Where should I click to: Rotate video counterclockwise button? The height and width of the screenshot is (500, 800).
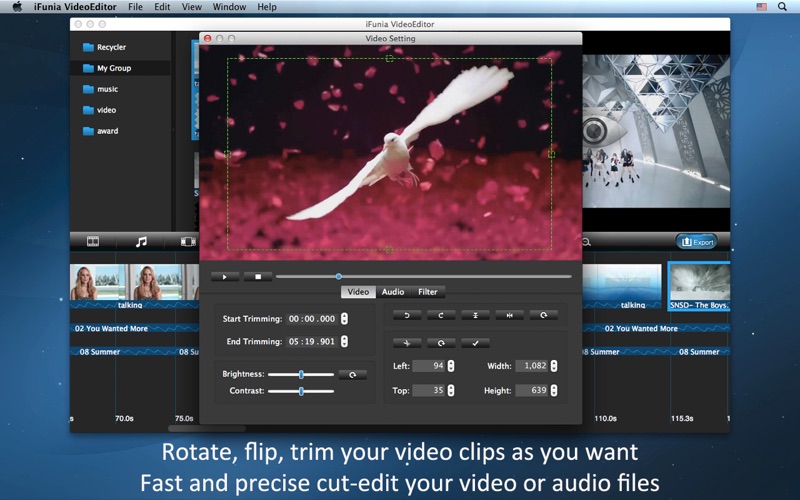click(407, 315)
